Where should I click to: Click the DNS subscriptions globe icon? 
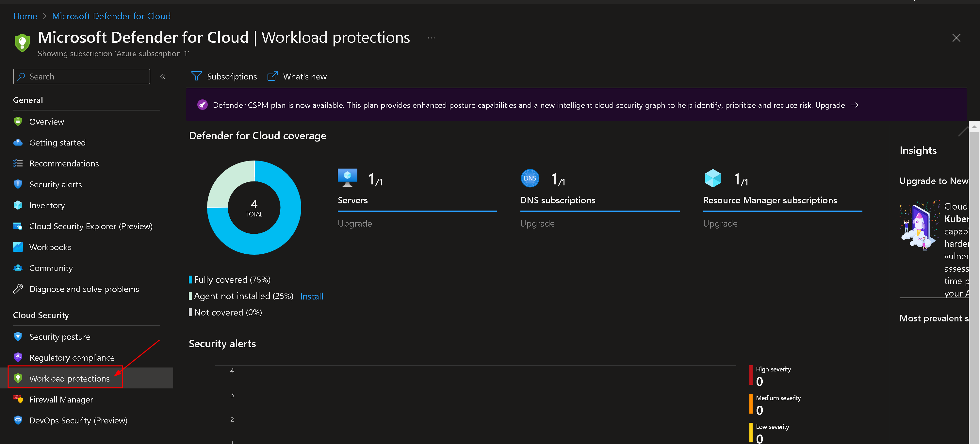(530, 178)
